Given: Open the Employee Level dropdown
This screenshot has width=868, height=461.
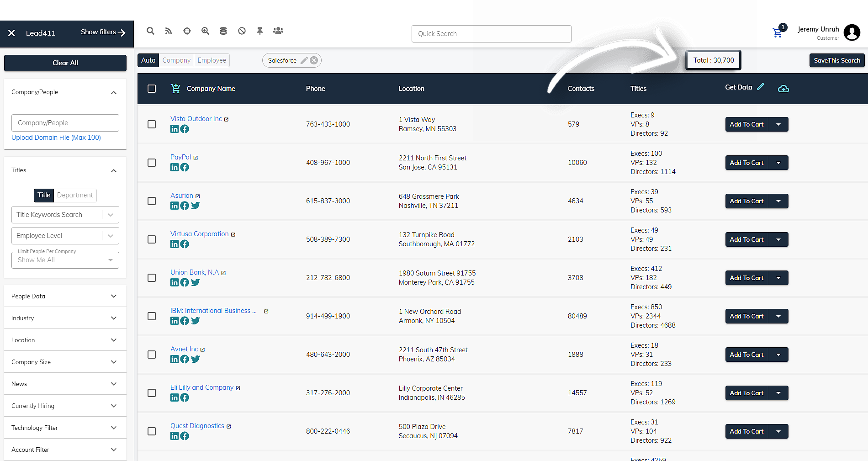Looking at the screenshot, I should tap(65, 236).
